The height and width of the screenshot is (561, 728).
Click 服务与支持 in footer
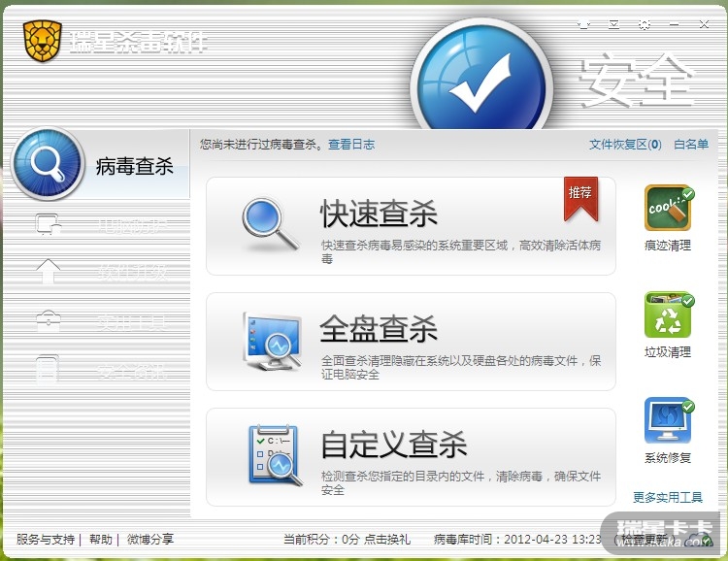tap(46, 540)
